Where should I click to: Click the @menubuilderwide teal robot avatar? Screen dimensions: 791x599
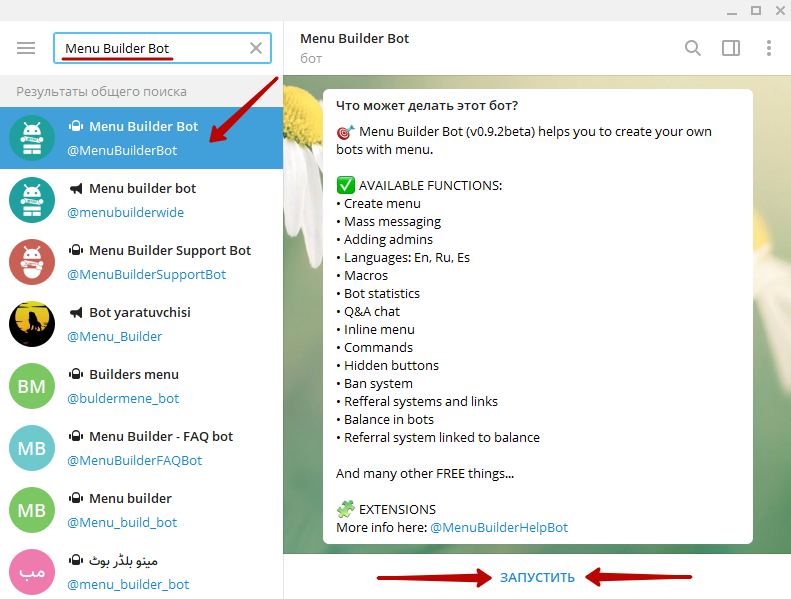[x=32, y=200]
